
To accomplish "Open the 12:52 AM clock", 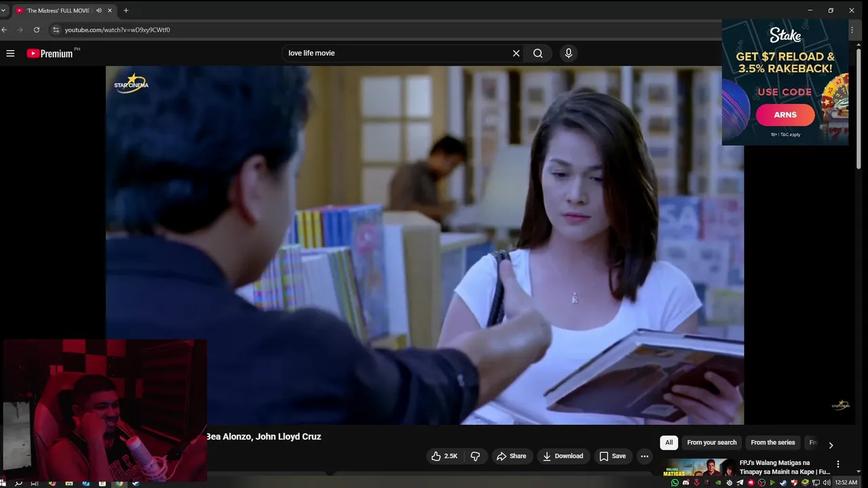I will pyautogui.click(x=846, y=483).
